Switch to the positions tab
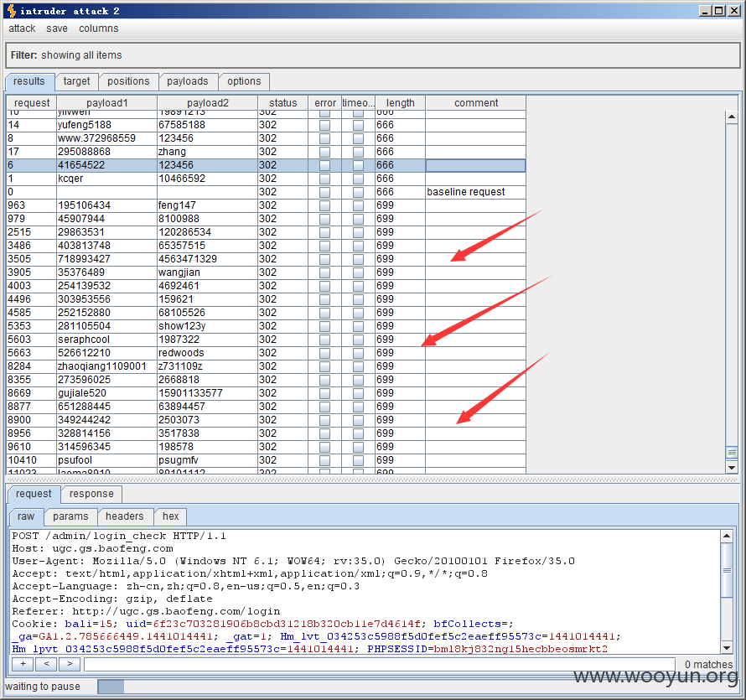Viewport: 746px width, 700px height. [x=128, y=81]
